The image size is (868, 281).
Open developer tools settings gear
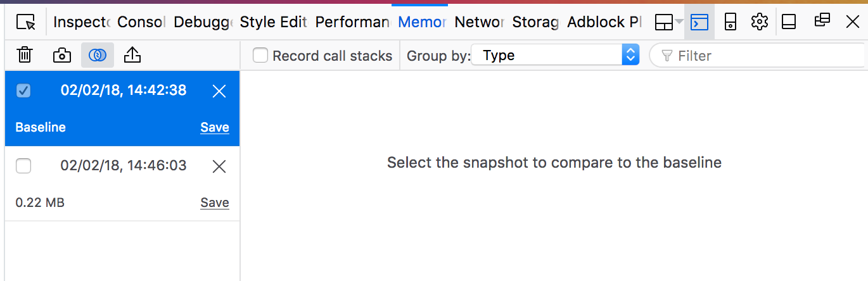coord(759,23)
